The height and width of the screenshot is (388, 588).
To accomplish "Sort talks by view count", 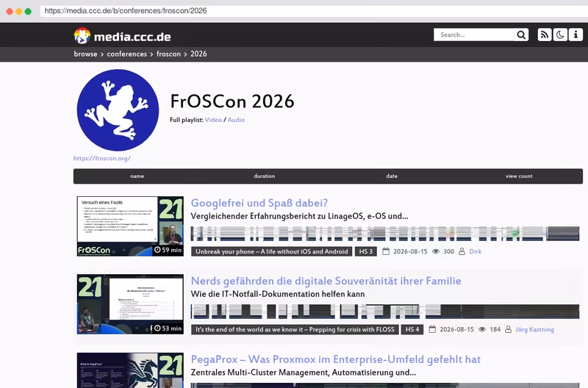I will (519, 176).
